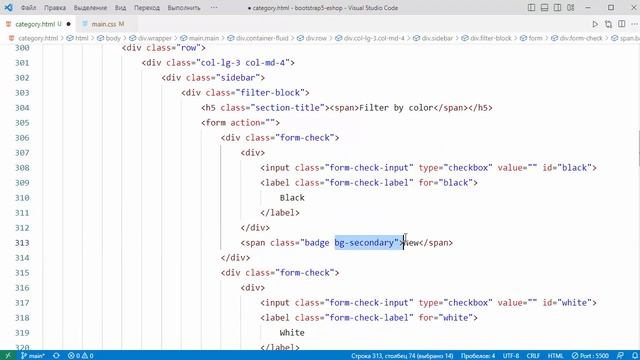This screenshot has height=360, width=640.
Task: Change indentation via Пробелов: 4
Action: tap(478, 356)
